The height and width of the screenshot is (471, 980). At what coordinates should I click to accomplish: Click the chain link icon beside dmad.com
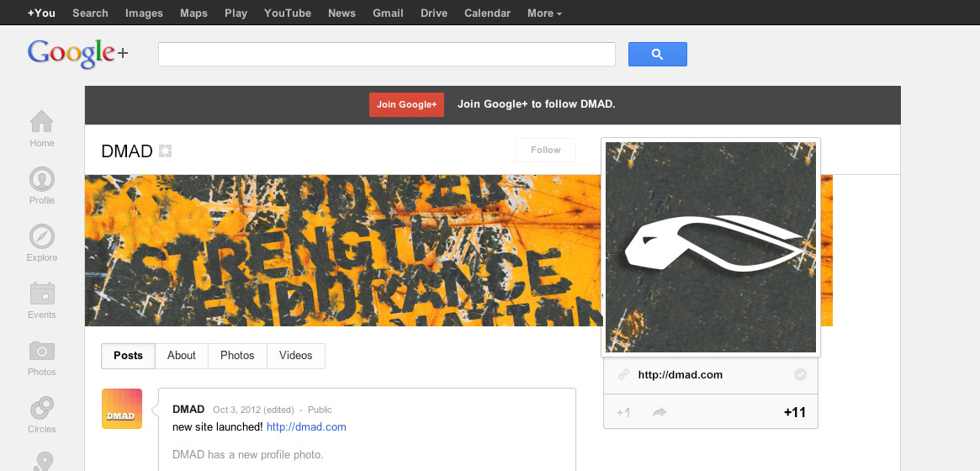tap(623, 375)
